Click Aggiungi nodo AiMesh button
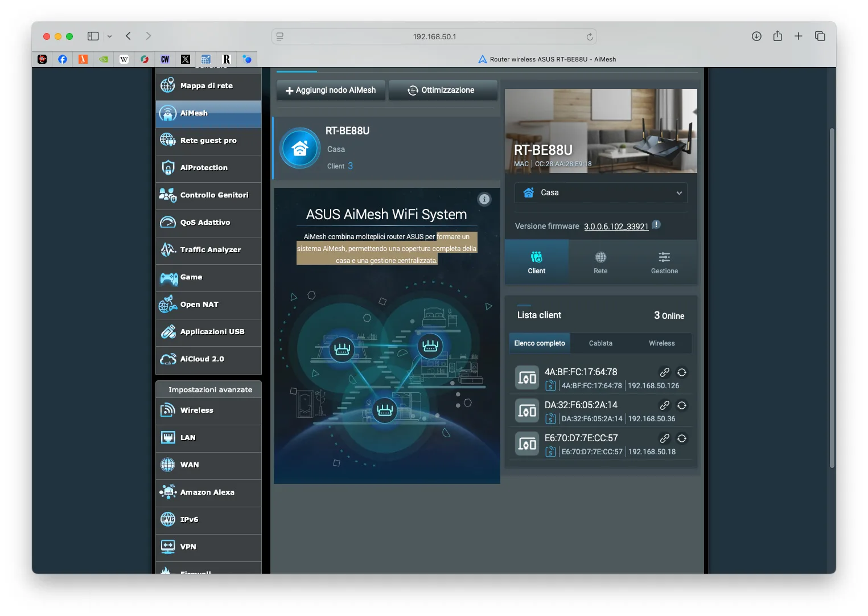Screen dimensions: 868x616 331,91
